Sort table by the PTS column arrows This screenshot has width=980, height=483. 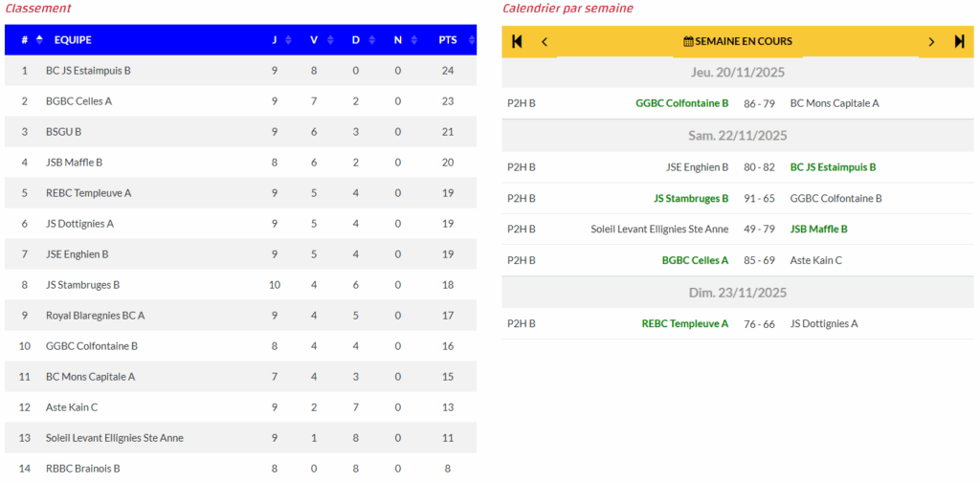pos(464,39)
